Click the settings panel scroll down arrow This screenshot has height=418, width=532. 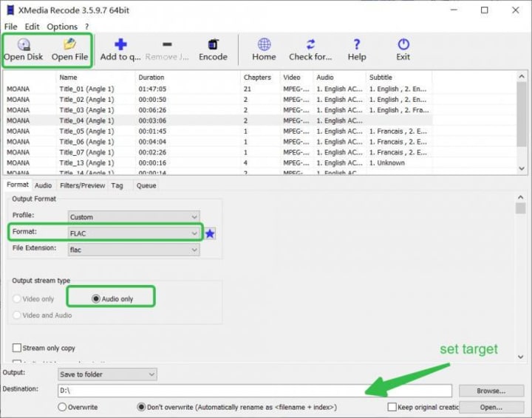pos(520,357)
